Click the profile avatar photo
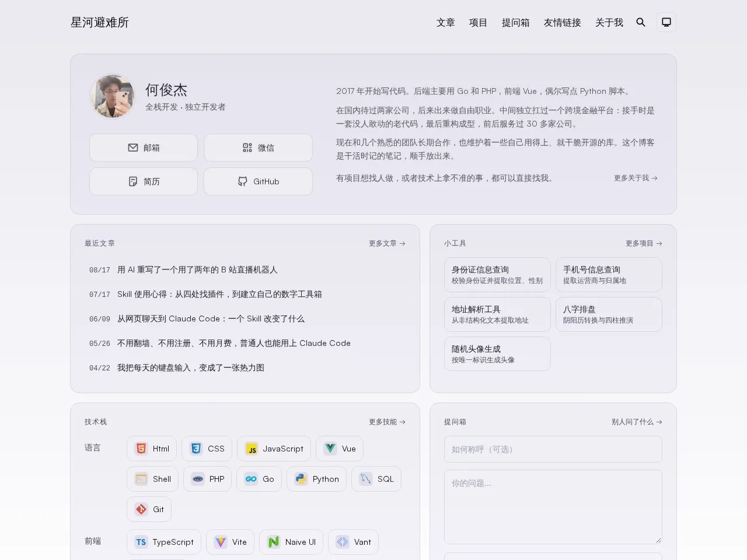This screenshot has width=747, height=560. [x=113, y=96]
